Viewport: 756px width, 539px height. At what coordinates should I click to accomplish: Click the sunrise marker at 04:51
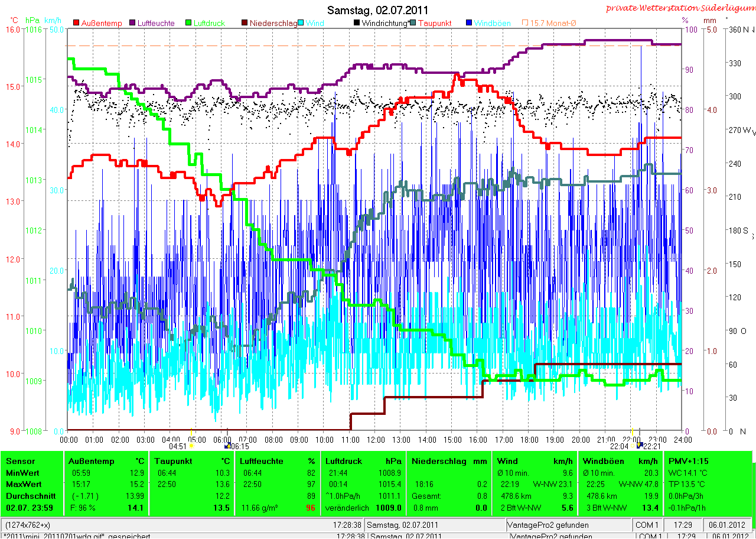[191, 446]
